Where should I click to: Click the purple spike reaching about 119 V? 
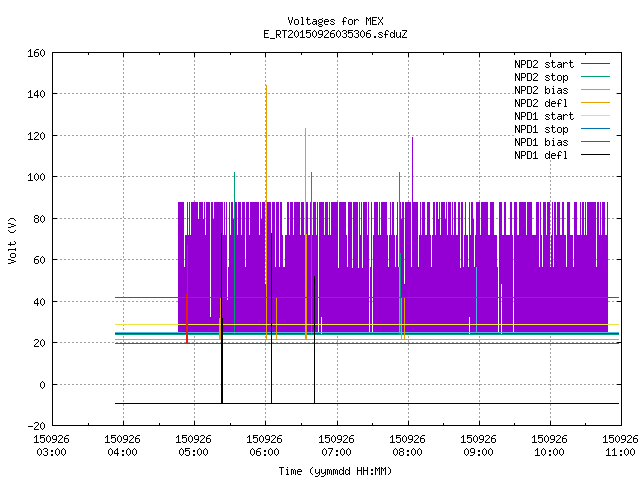tap(412, 169)
